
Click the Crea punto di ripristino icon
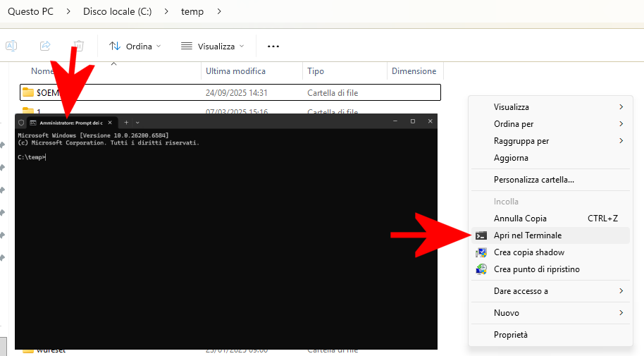481,269
